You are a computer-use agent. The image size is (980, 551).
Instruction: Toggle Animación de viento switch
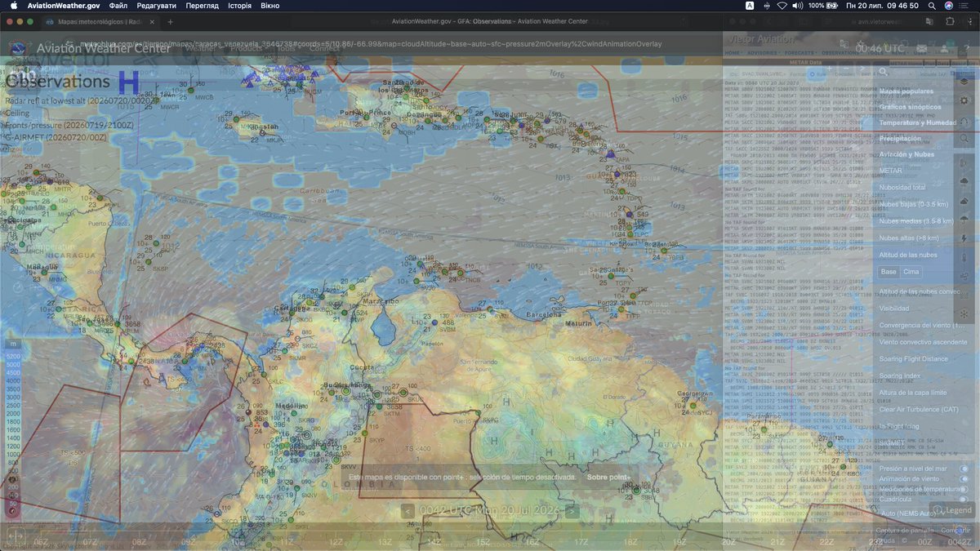tap(964, 479)
